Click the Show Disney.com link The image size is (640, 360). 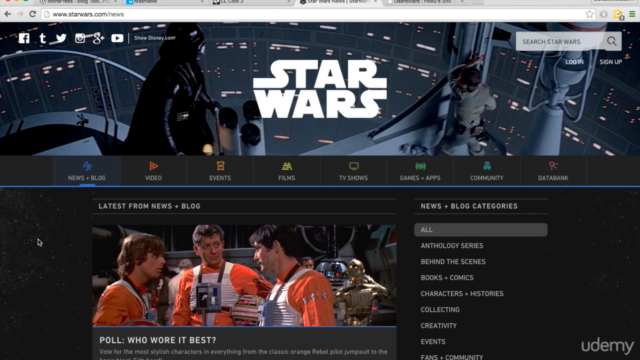point(155,38)
